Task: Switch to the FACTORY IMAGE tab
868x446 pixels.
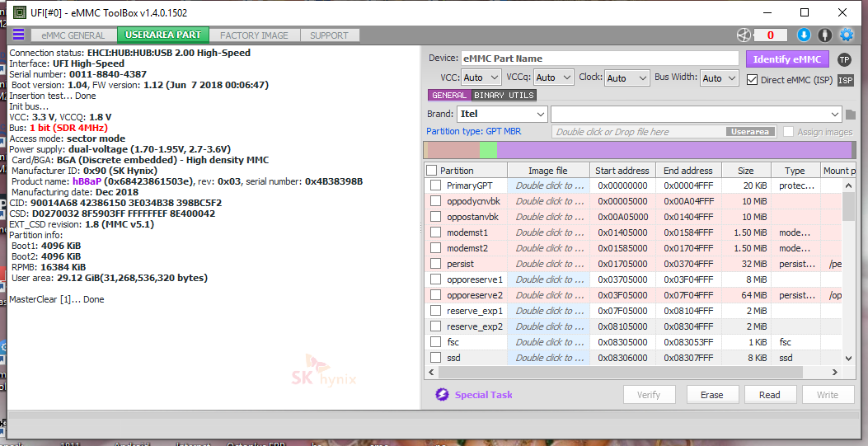Action: (x=254, y=35)
